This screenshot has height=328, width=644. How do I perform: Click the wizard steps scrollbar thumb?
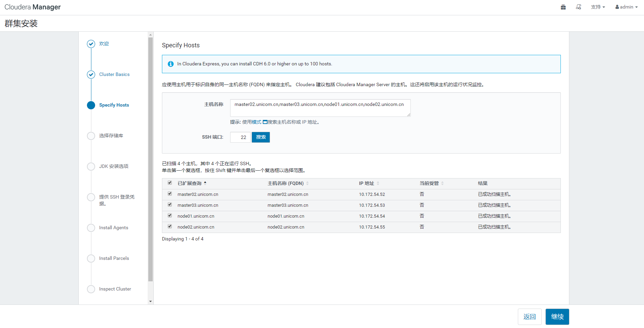[150, 159]
